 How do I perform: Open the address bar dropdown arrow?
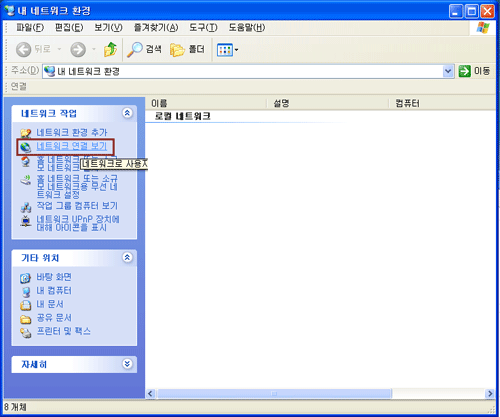pyautogui.click(x=448, y=71)
